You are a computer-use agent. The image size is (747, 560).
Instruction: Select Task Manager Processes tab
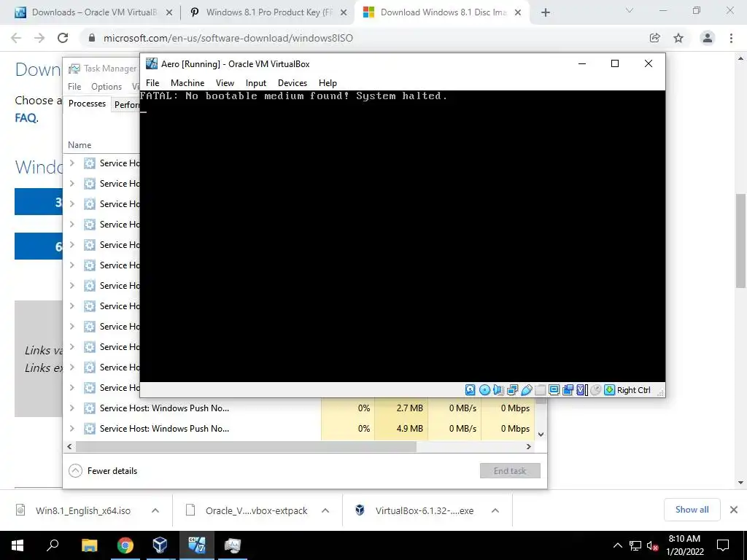coord(88,104)
